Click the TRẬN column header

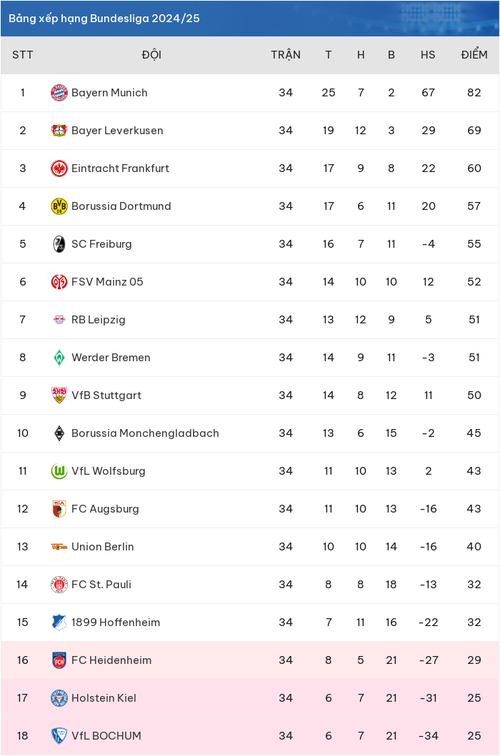(285, 54)
